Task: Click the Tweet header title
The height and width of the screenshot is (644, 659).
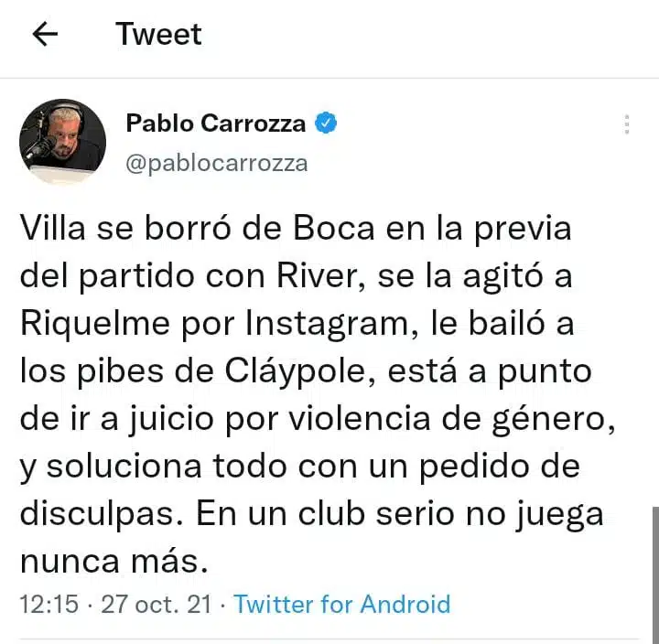Action: coord(158,34)
